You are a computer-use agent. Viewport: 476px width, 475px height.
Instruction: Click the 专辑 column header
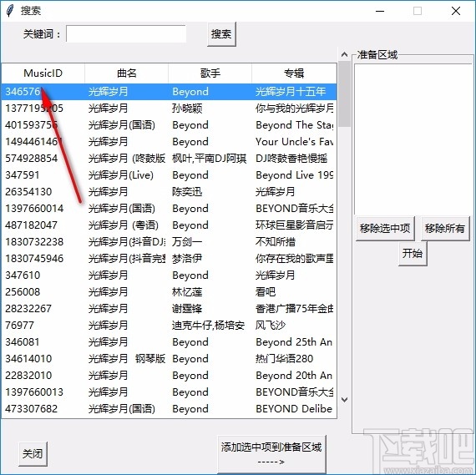[x=294, y=73]
